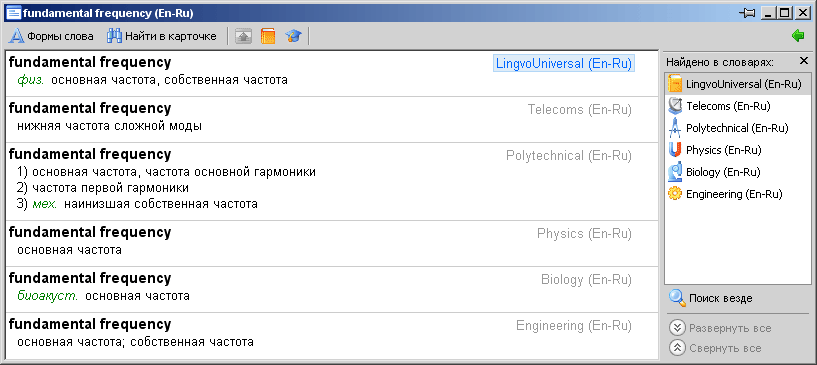Click the LingvoUniversal (En-Ru) card header link

click(564, 64)
